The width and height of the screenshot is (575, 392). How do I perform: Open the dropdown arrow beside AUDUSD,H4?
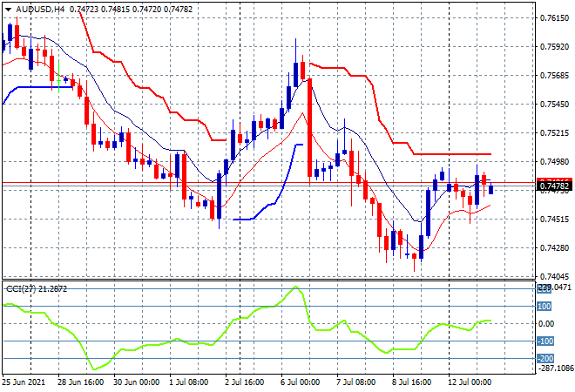tap(8, 8)
